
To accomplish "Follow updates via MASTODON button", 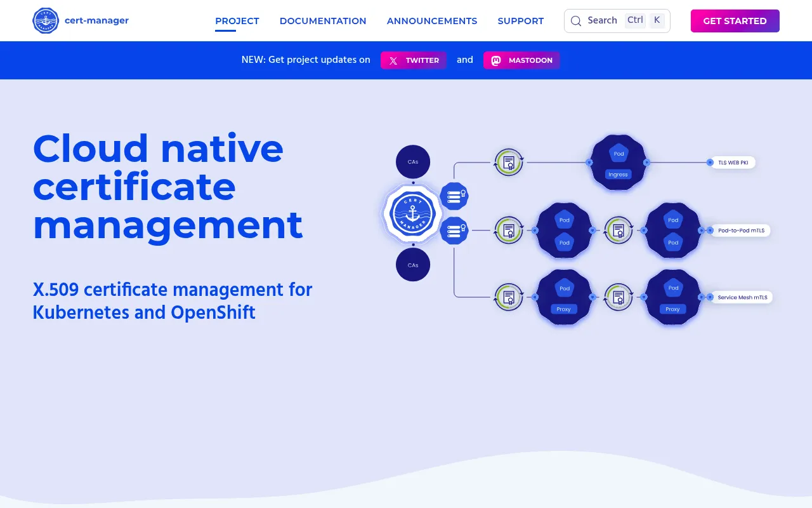I will click(x=521, y=60).
